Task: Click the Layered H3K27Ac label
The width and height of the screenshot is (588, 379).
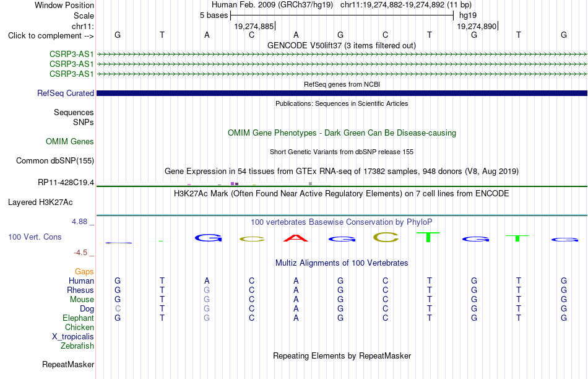Action: 40,203
